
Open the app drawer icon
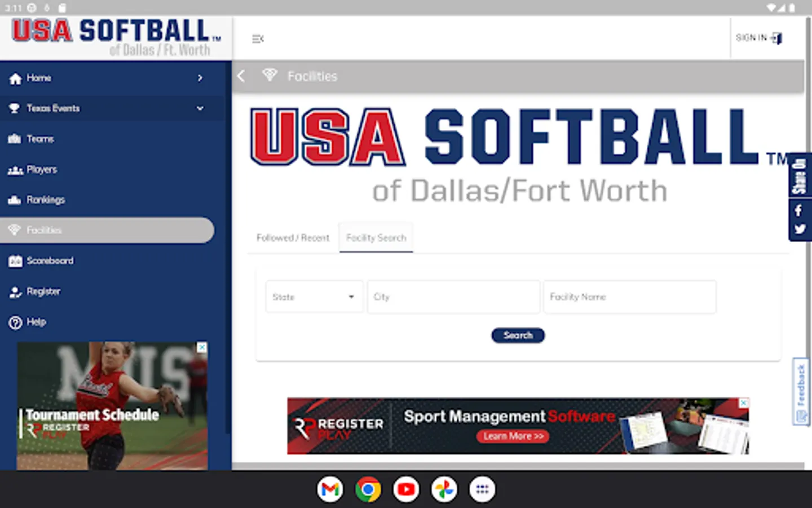[x=482, y=489]
